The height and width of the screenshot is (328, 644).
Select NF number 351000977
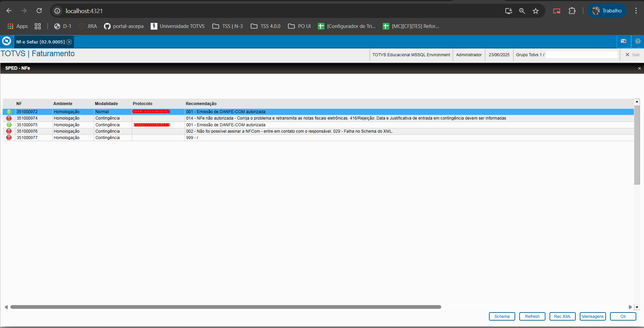[27, 138]
